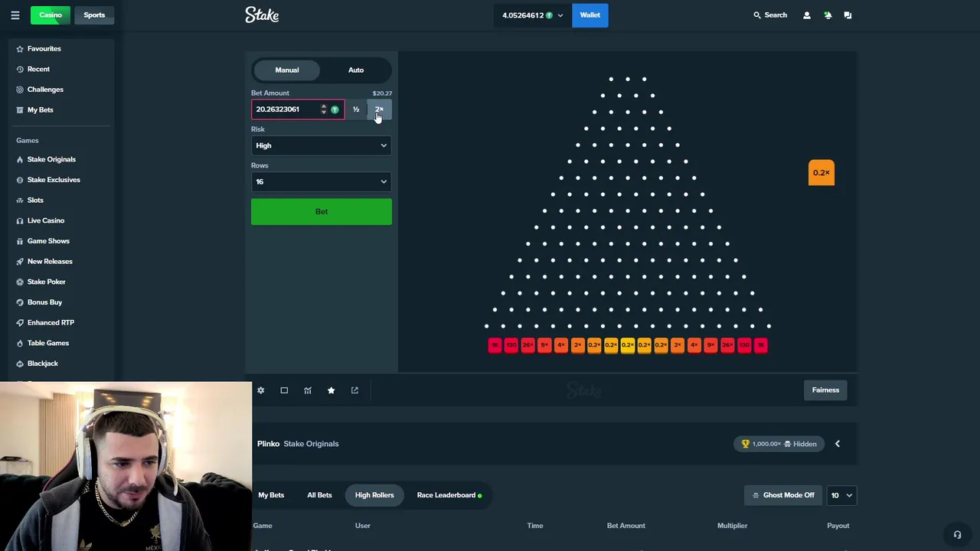Toggle favourite star for Plinko

331,390
